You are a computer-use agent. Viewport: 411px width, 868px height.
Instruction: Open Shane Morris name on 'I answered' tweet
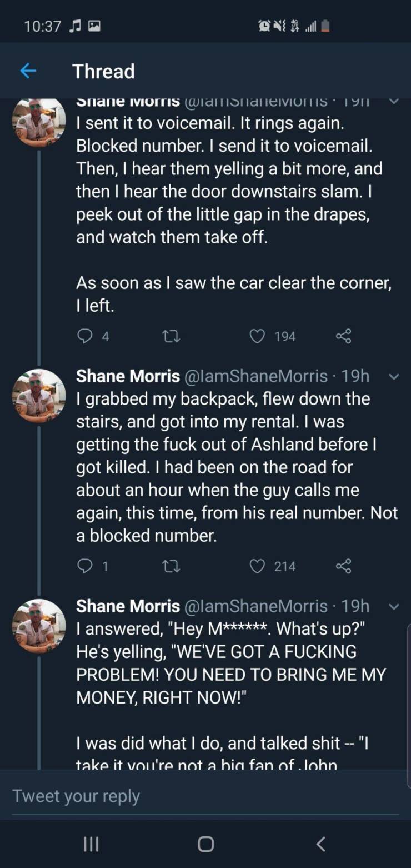click(x=128, y=606)
